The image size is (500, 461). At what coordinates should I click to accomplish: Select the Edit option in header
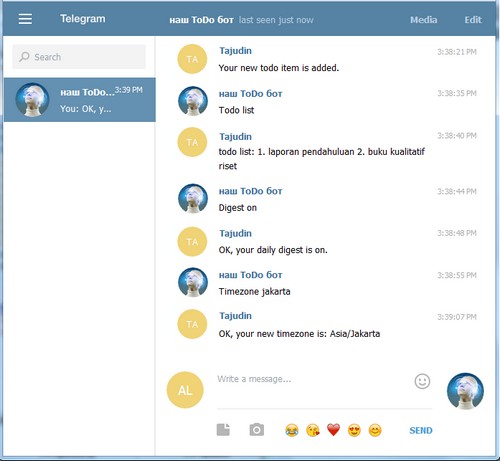pos(473,20)
